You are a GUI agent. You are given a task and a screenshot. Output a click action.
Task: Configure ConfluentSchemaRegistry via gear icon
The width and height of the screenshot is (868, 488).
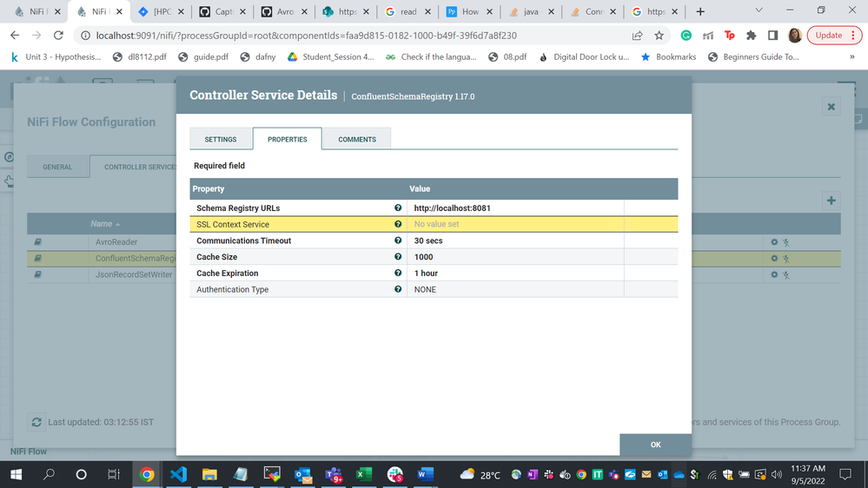point(774,259)
